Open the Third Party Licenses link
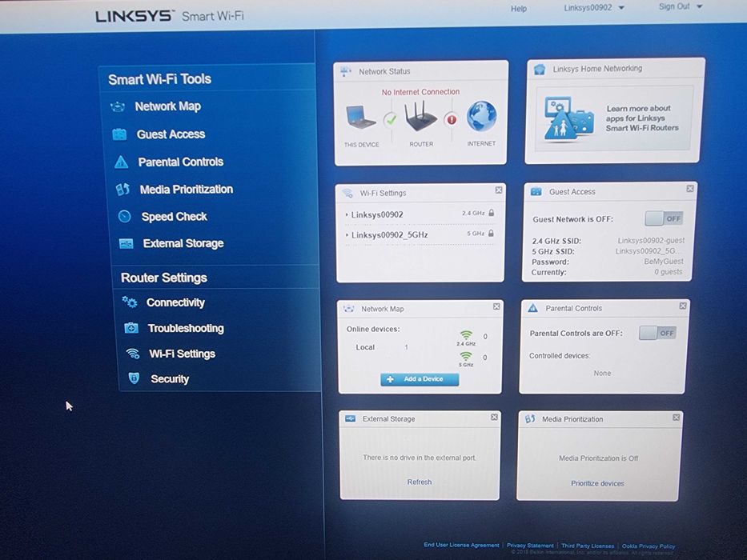 (588, 546)
